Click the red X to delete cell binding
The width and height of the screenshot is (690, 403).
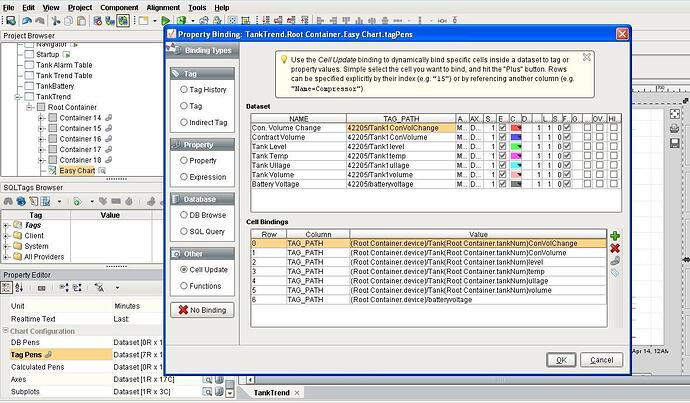click(x=615, y=249)
